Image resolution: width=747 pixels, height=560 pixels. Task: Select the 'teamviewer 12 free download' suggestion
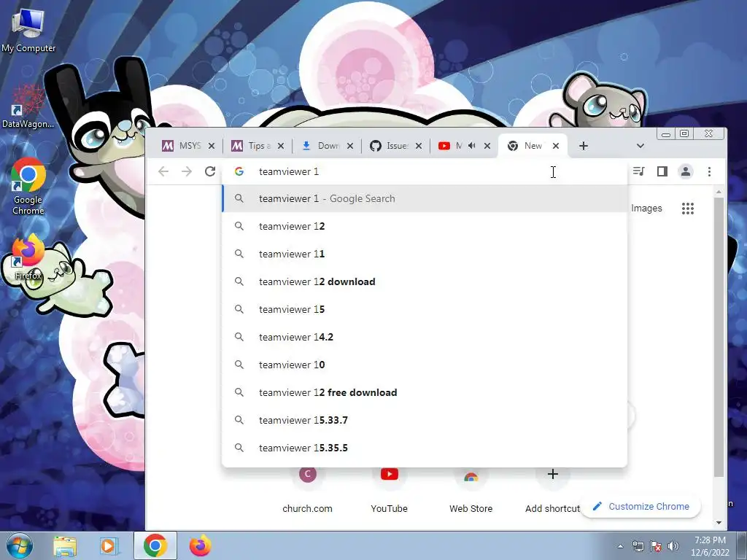click(x=425, y=392)
